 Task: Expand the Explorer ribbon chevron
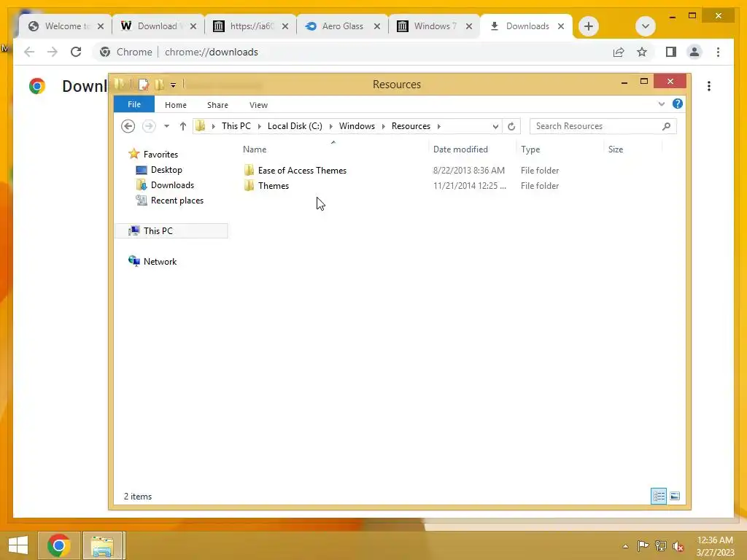pyautogui.click(x=661, y=104)
